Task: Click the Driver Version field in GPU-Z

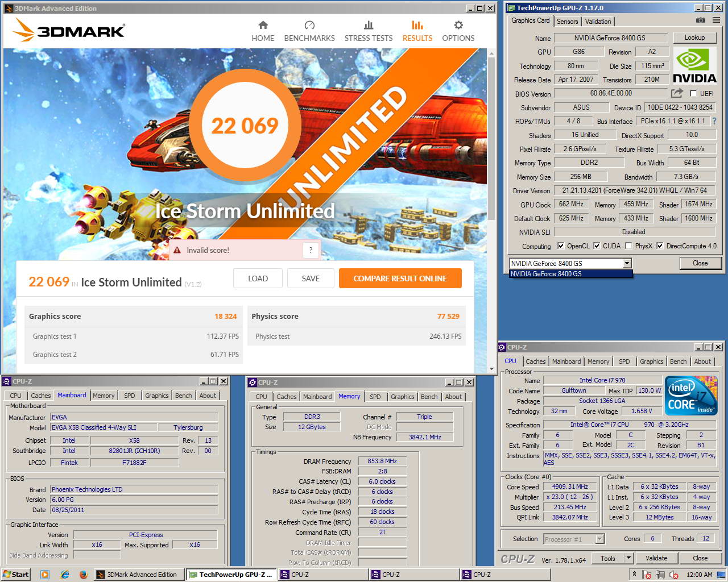Action: (635, 190)
